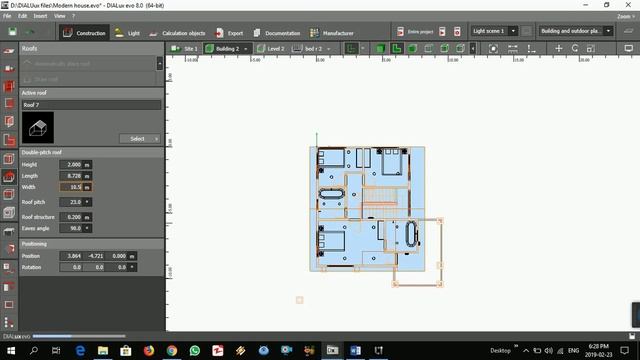Open the Manufacturer tab

click(331, 33)
